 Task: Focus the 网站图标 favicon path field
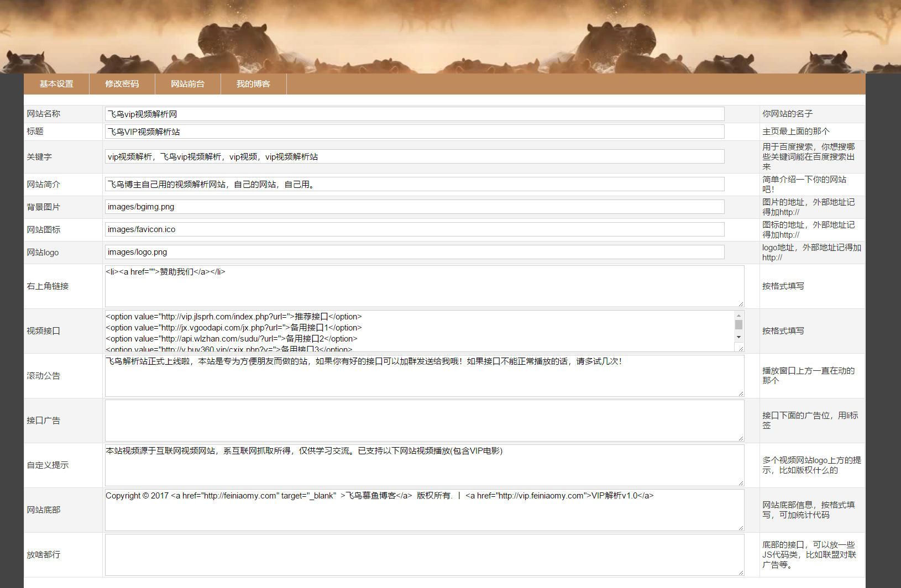(x=415, y=229)
